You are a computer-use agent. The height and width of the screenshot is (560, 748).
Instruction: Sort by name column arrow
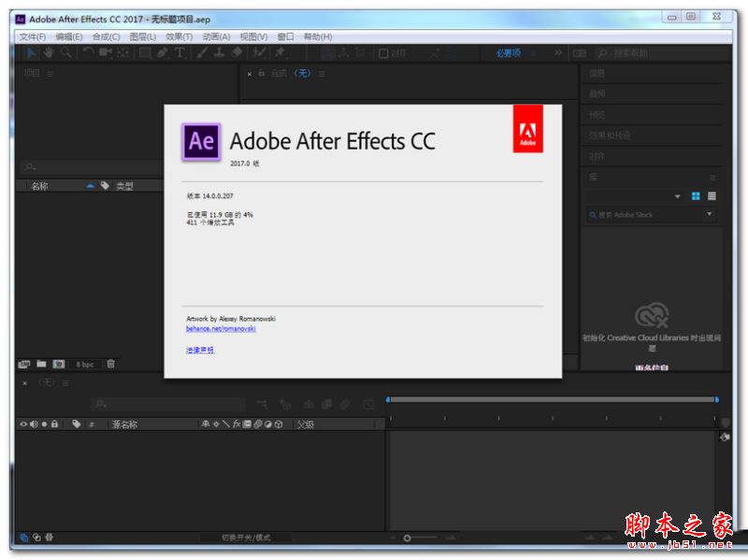pyautogui.click(x=90, y=185)
